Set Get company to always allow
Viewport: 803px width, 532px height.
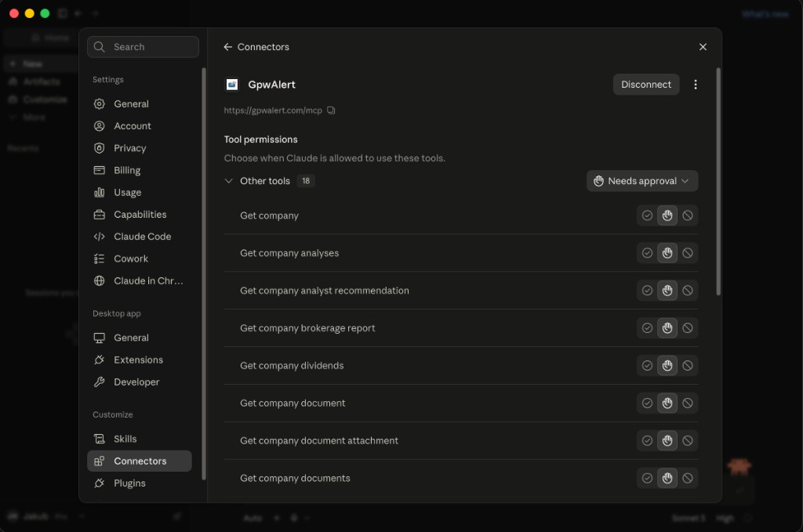tap(647, 215)
